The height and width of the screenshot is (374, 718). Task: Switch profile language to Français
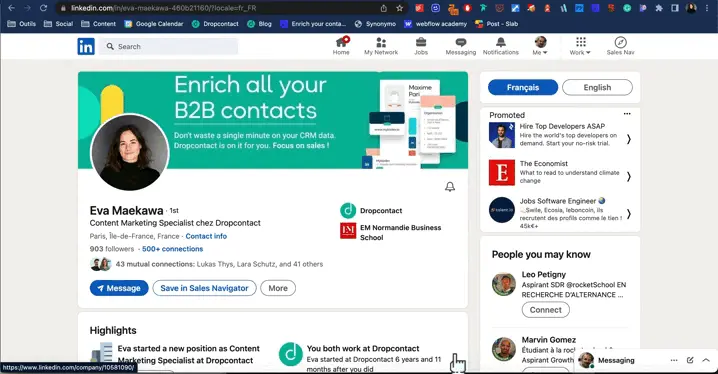[x=522, y=87]
